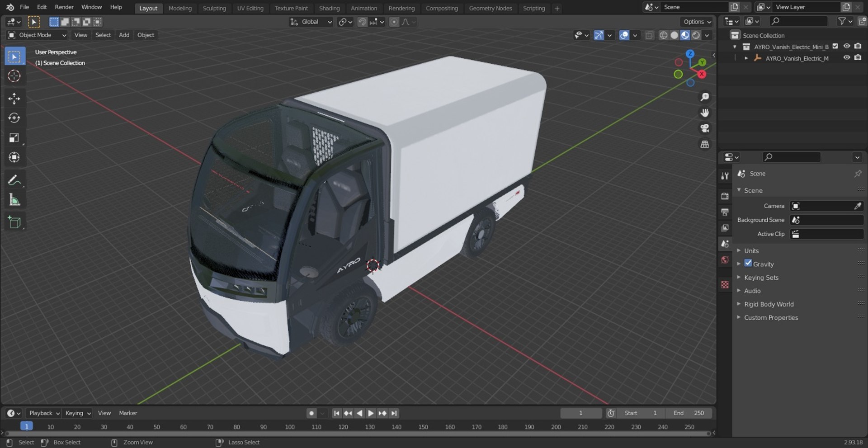Hide AYRO_Vanish_Electric_M object in viewport

click(847, 57)
